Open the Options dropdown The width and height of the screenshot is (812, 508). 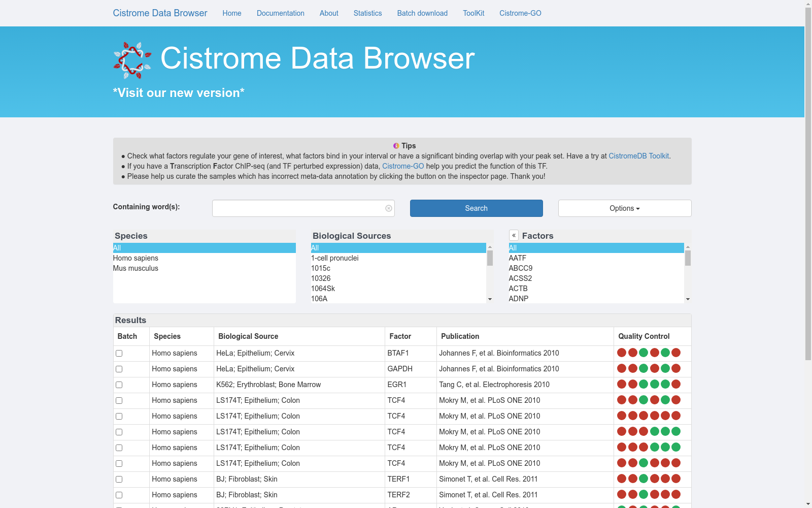[624, 208]
